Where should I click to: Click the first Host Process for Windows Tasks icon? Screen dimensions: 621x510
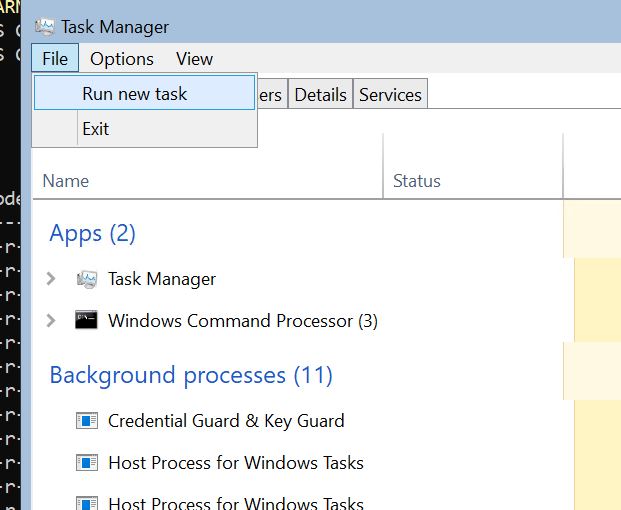(x=87, y=463)
